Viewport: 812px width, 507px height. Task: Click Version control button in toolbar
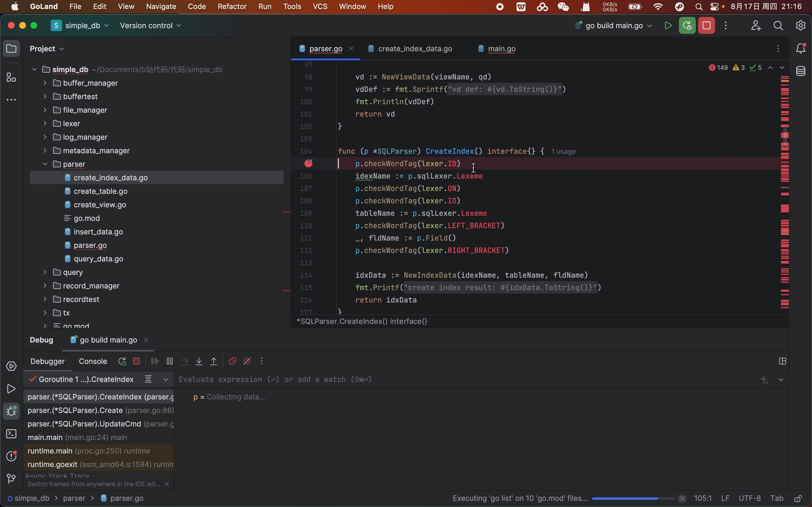[150, 26]
